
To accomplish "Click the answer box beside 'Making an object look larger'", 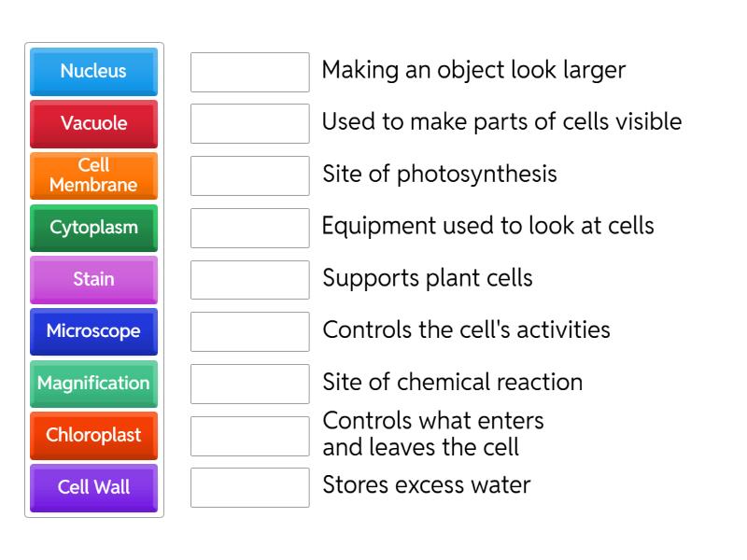I will (248, 71).
